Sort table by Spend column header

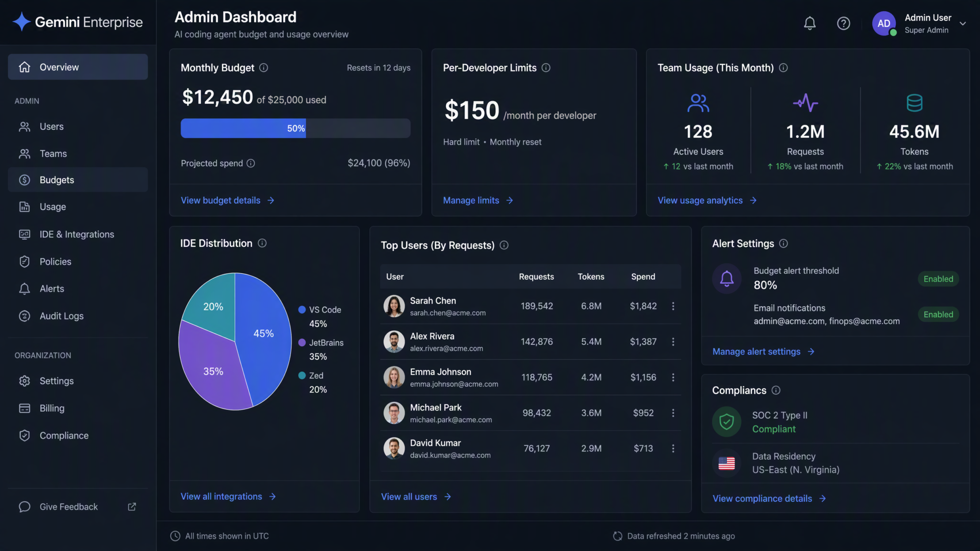tap(643, 276)
